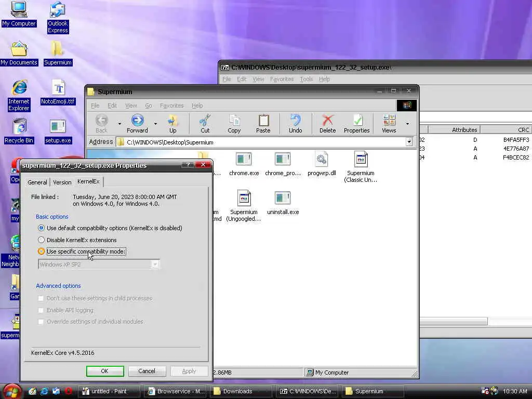
Task: Open Tools menu in 7-Zip window
Action: 306,79
